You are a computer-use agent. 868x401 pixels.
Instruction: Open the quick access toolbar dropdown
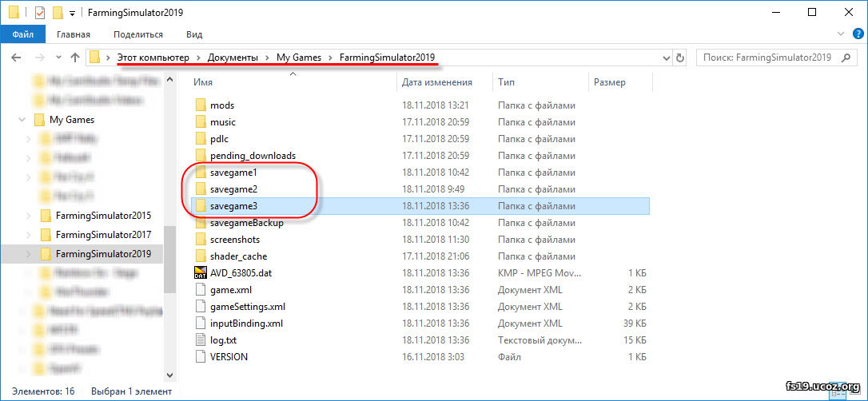click(71, 13)
